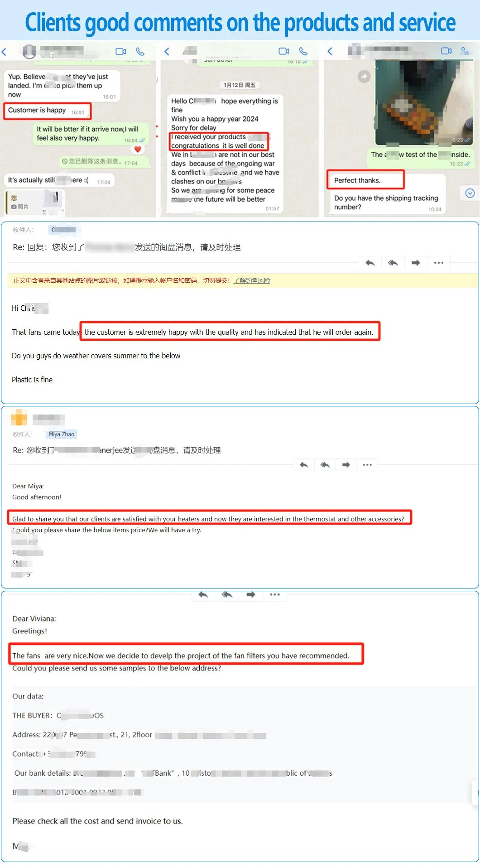Screen dimensions: 480x868
Task: Open the photo message thumbnail labeled 照片
Action: [34, 202]
